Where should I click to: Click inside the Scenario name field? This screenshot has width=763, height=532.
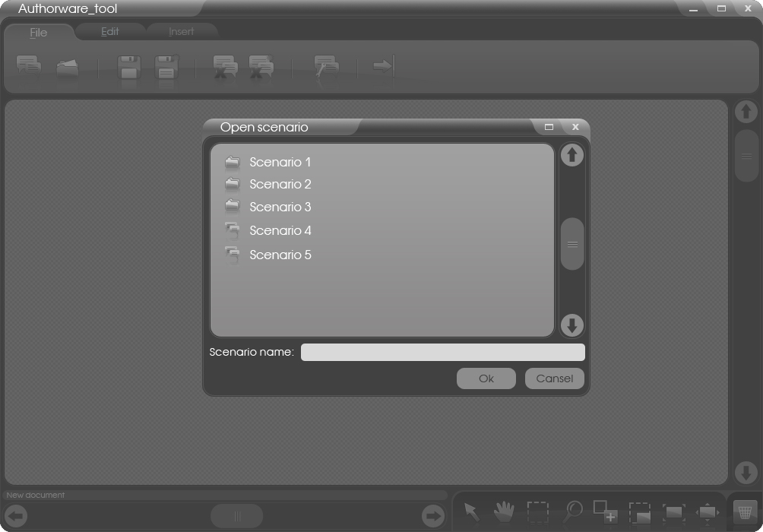(x=442, y=352)
